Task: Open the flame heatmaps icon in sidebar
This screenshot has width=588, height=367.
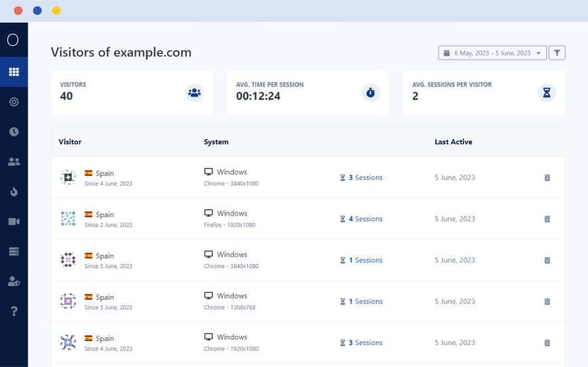Action: [13, 192]
